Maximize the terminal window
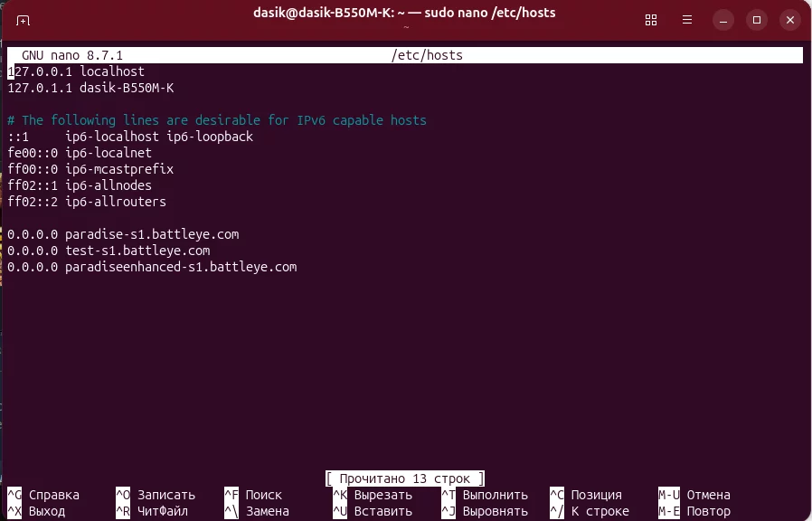The height and width of the screenshot is (521, 812). coord(757,20)
